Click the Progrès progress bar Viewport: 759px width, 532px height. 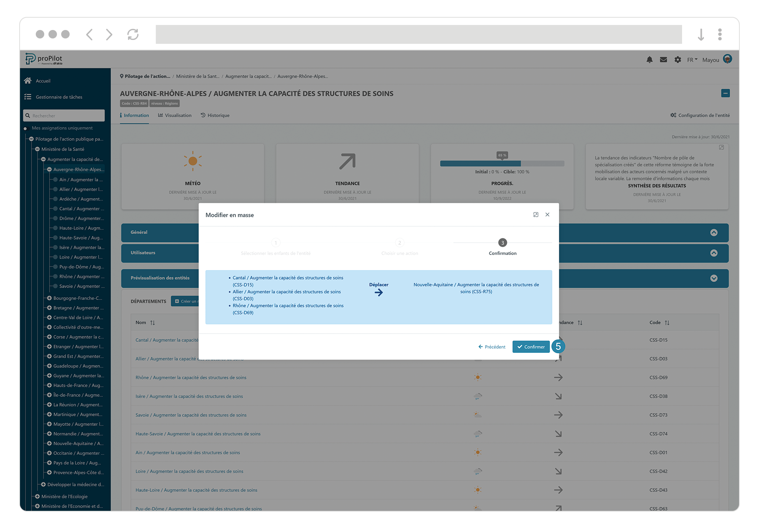coord(502,163)
